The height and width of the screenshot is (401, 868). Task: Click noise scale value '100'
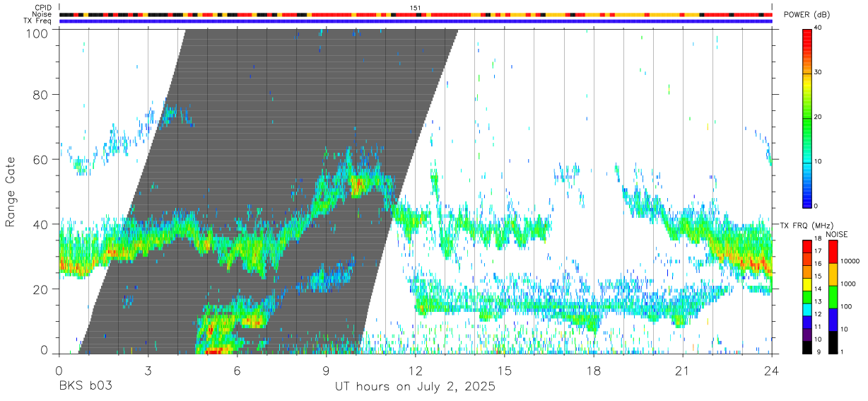point(847,307)
